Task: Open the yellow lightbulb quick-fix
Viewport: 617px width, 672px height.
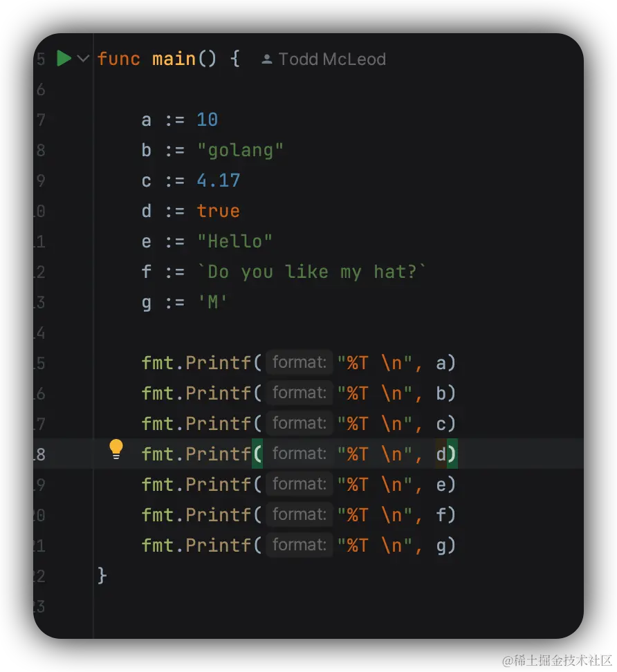Action: pyautogui.click(x=116, y=449)
